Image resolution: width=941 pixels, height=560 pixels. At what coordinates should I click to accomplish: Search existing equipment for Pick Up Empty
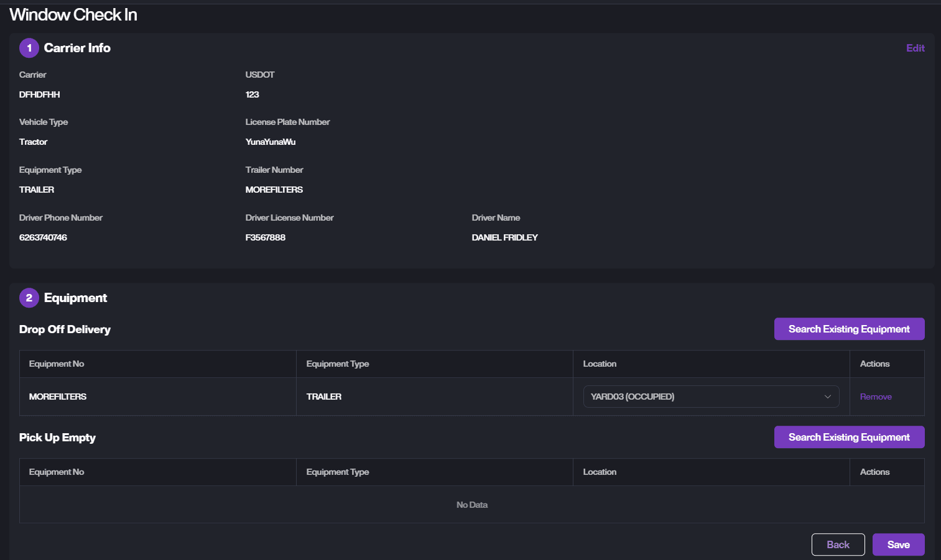(849, 437)
